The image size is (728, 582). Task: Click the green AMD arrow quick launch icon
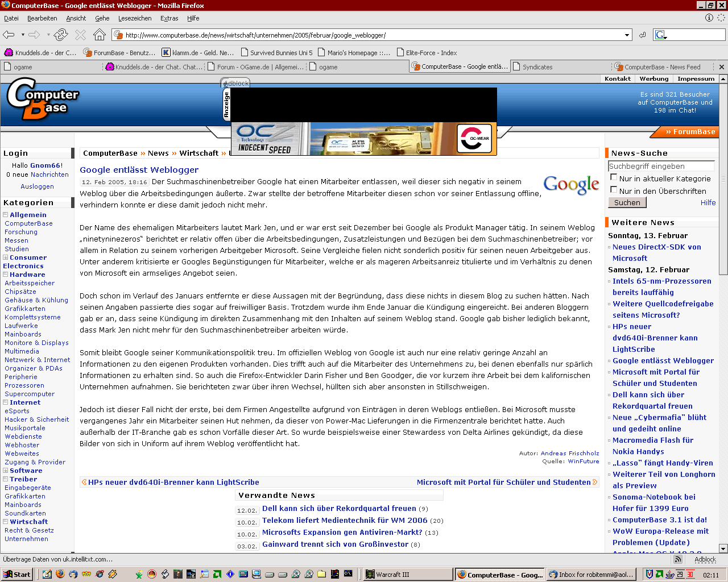click(217, 574)
